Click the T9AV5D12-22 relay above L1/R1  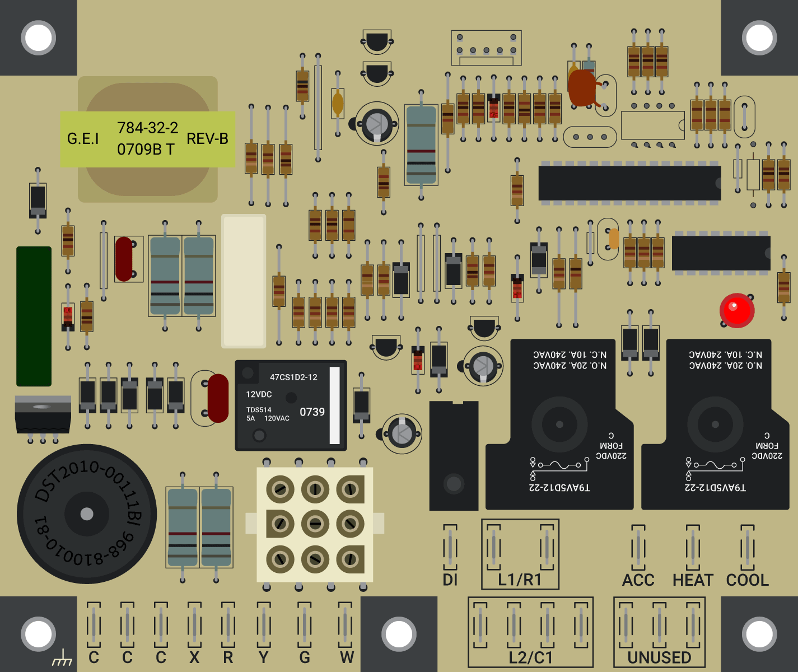[559, 424]
